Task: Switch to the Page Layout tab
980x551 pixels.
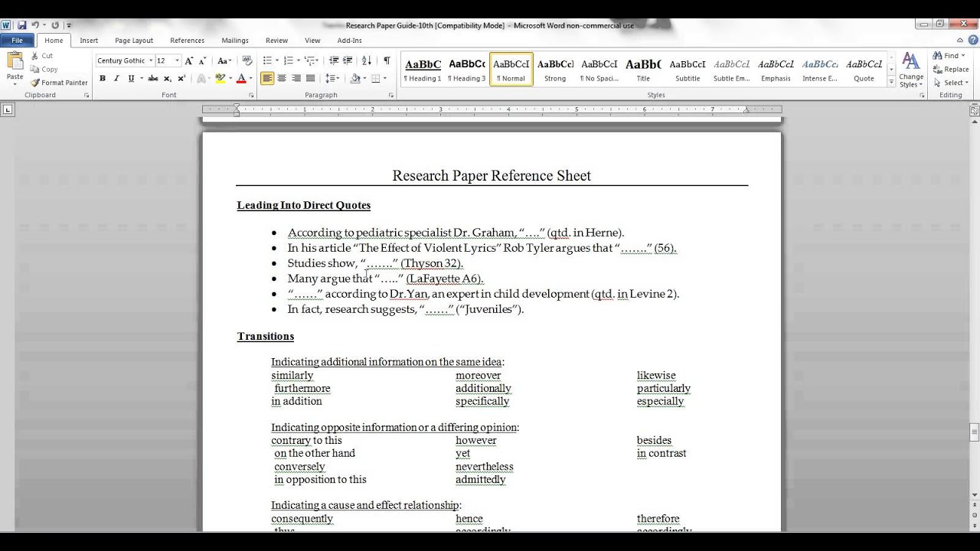Action: [x=134, y=41]
